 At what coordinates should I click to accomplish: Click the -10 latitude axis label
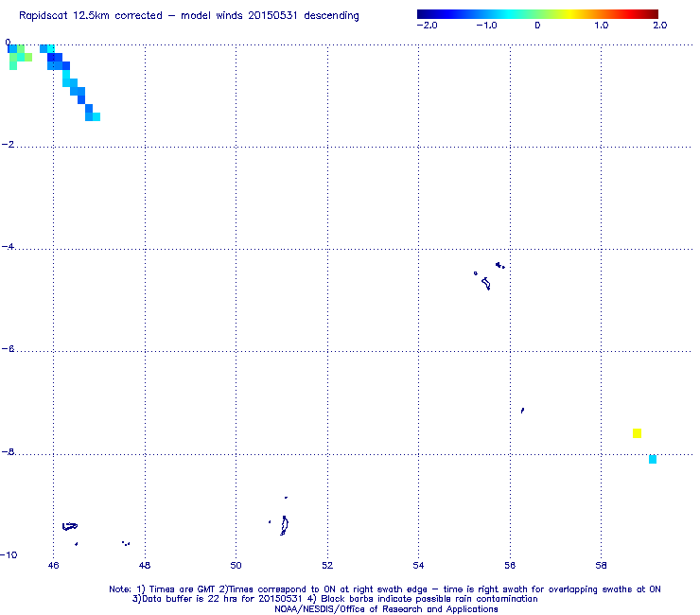9,554
